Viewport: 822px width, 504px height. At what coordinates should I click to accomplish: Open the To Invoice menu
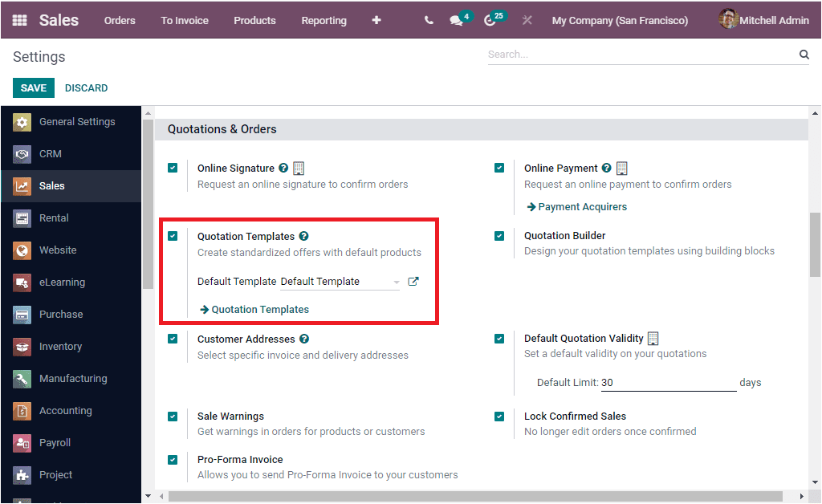pyautogui.click(x=184, y=21)
